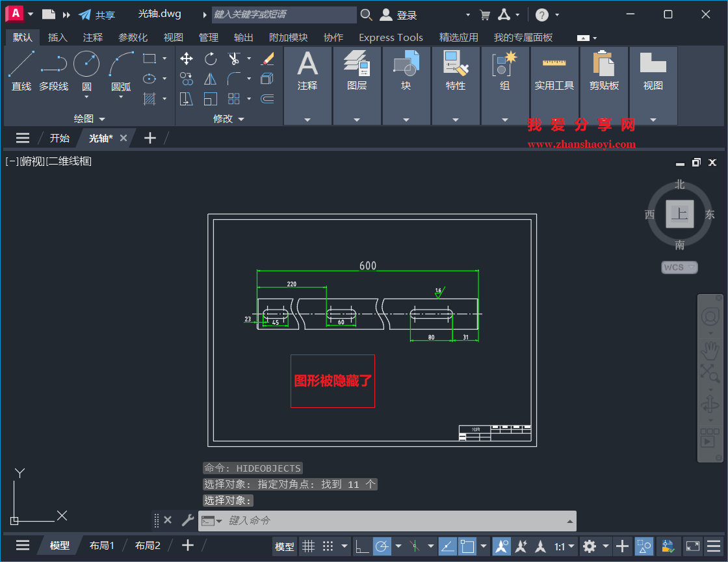728x562 pixels.
Task: Switch to the 插入 ribbon tab
Action: coord(58,37)
